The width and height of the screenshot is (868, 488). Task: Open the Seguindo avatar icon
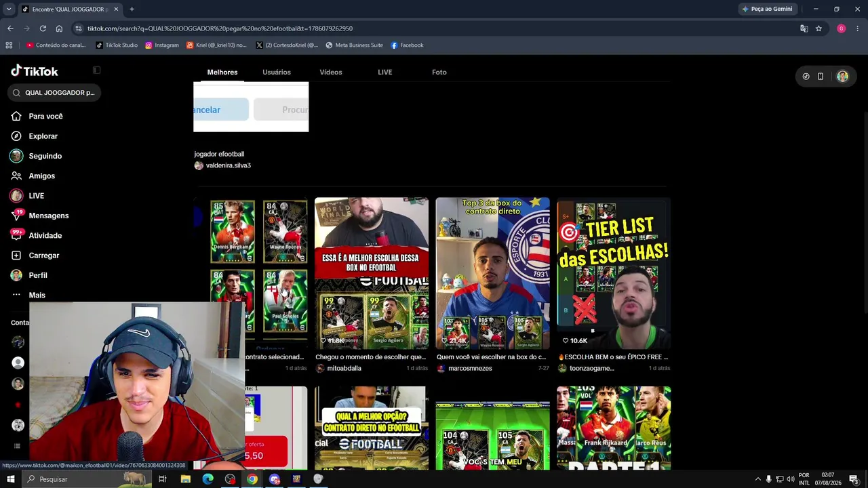pos(16,156)
